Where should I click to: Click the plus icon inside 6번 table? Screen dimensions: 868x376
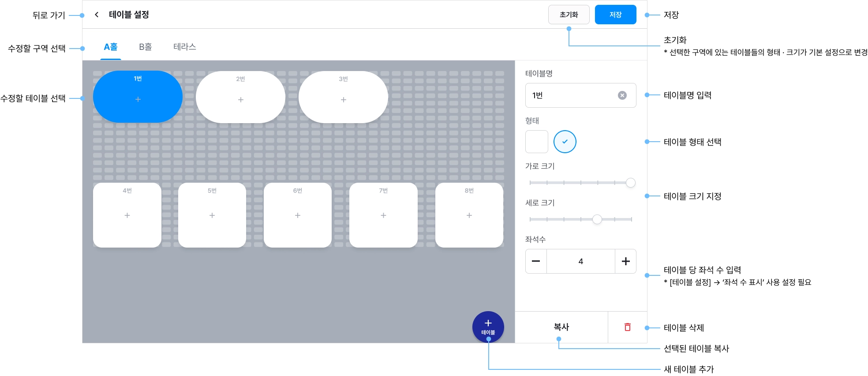coord(298,215)
